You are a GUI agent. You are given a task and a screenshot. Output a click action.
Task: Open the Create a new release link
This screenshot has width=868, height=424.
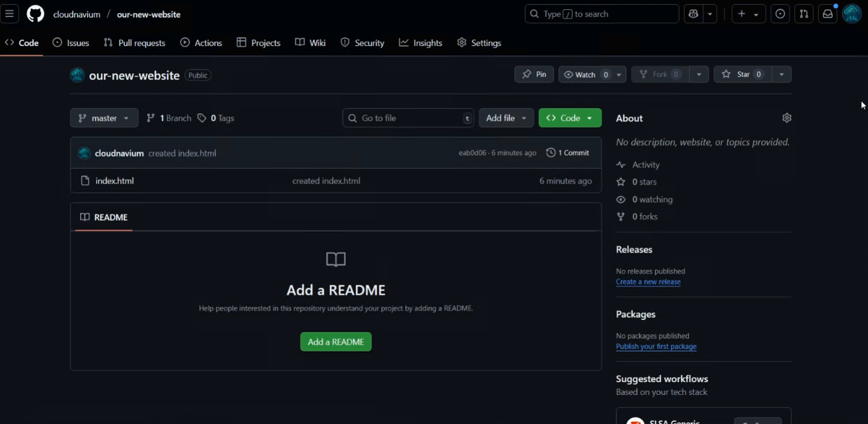coord(648,282)
